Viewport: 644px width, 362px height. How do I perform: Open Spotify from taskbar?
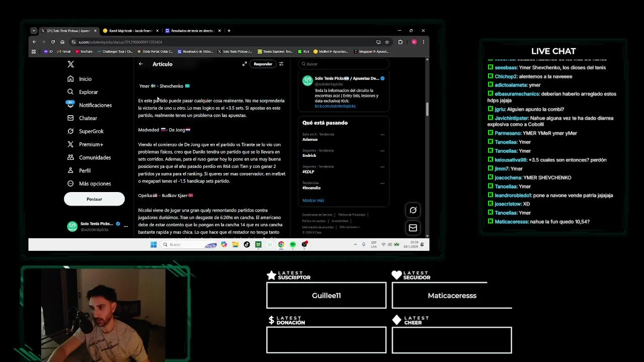pos(293,245)
